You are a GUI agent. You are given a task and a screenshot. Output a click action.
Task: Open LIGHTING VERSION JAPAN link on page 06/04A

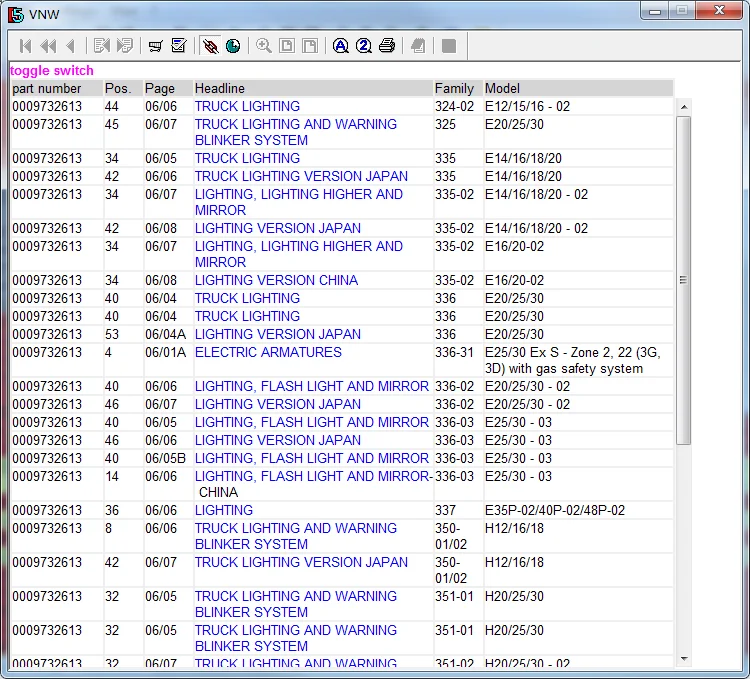278,334
